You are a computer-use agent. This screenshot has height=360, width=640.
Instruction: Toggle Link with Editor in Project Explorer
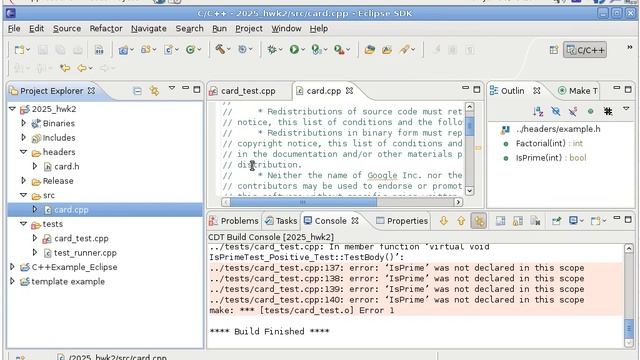[x=154, y=91]
